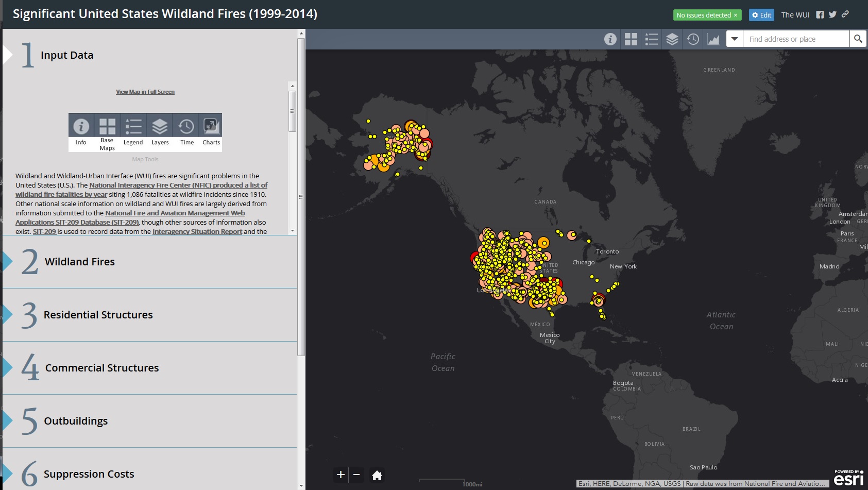Open the Base Maps gallery in map toolbar
This screenshot has height=490, width=868.
[631, 39]
